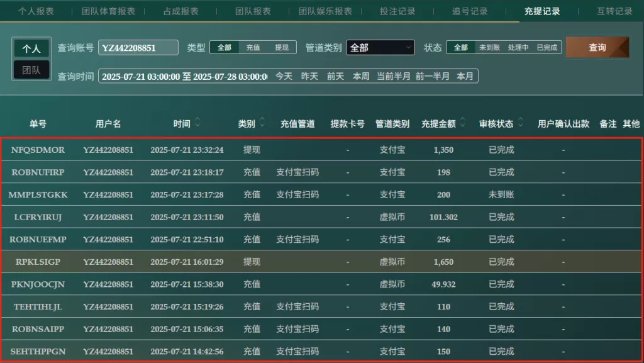
Task: Click the 提款卡号 column header
Action: pos(347,123)
